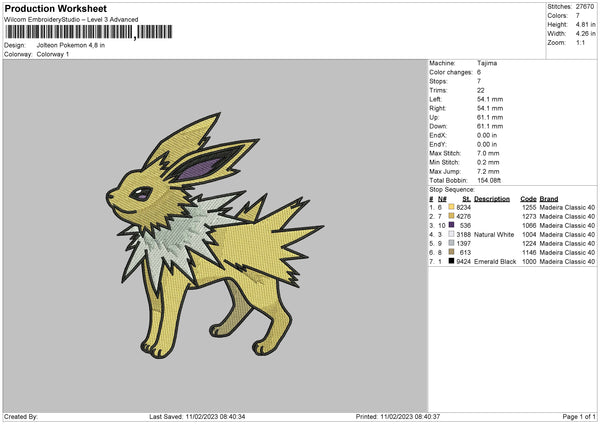Image resolution: width=600 pixels, height=424 pixels.
Task: Click the barcode under the worksheet title
Action: [x=88, y=32]
